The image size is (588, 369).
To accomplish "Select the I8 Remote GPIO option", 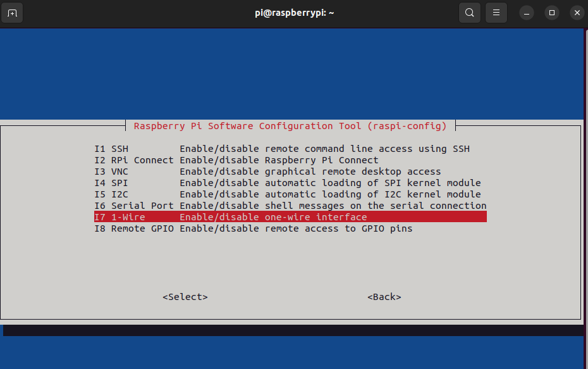I will 290,228.
